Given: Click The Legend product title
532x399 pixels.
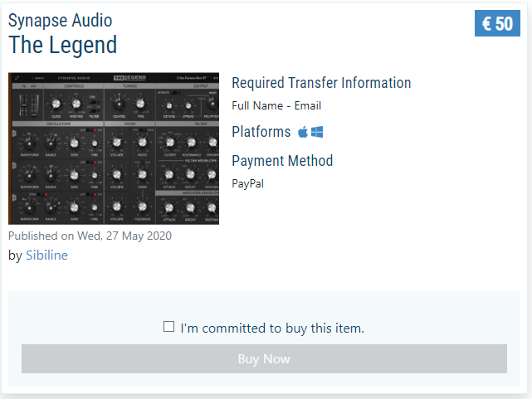Looking at the screenshot, I should point(63,45).
